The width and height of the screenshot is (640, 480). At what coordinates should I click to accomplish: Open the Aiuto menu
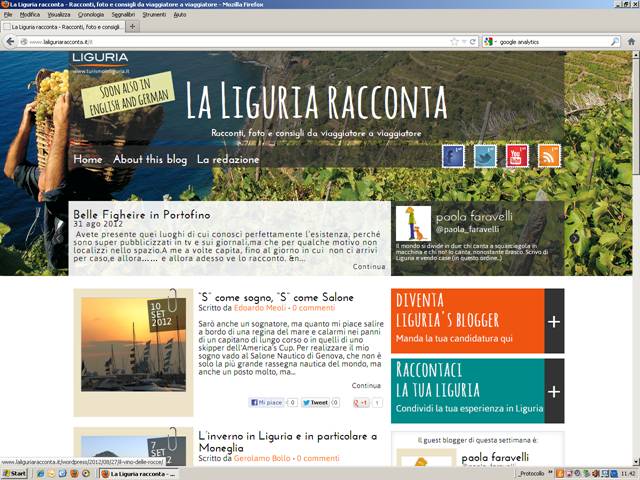pos(180,15)
